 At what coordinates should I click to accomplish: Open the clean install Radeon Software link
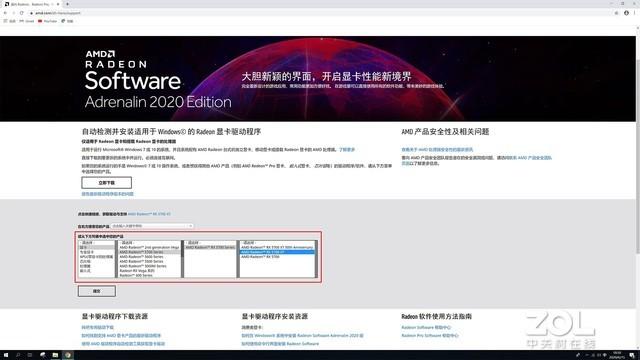pyautogui.click(x=280, y=344)
